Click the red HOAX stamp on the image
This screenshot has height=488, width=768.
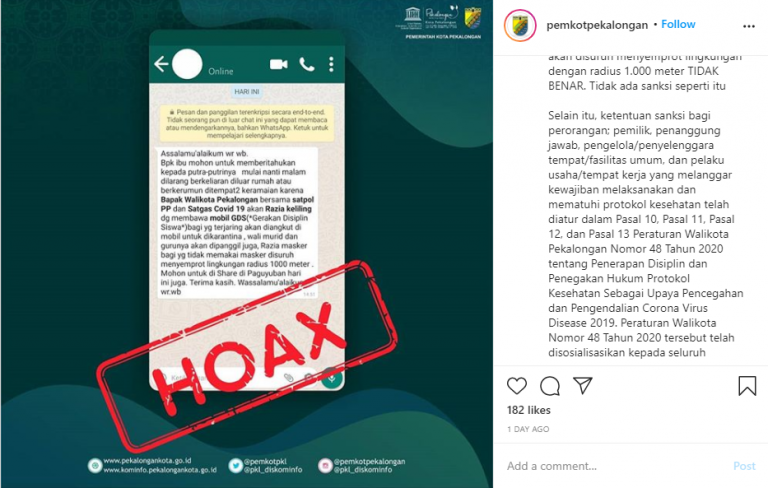(x=247, y=355)
